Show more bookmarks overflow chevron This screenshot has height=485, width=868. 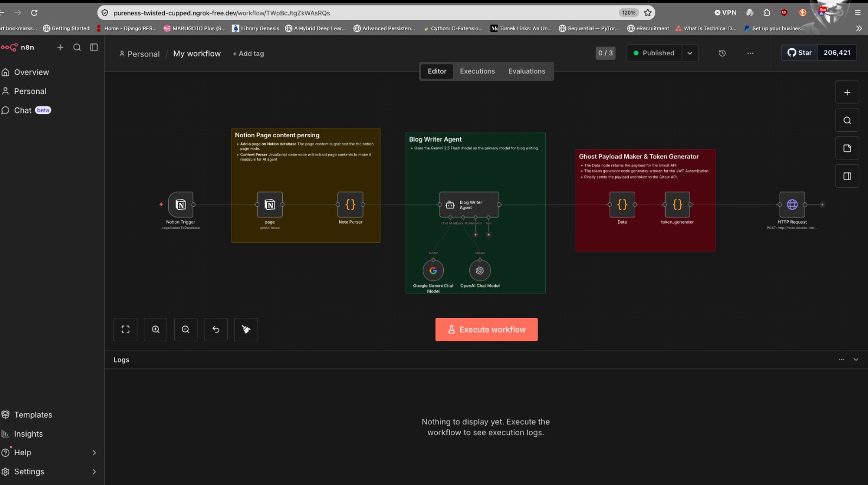tap(859, 28)
